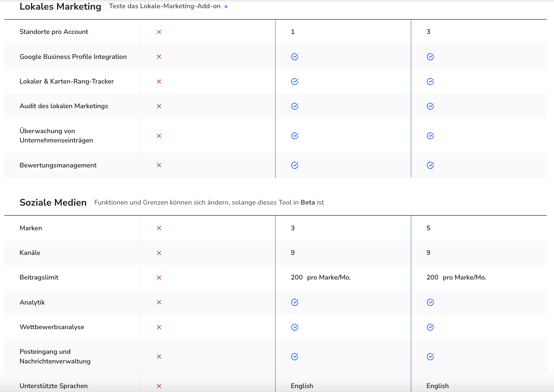Click middle-column checkmark for Lokaler & Karten-Rang-Tracker
The width and height of the screenshot is (554, 392).
[x=295, y=82]
